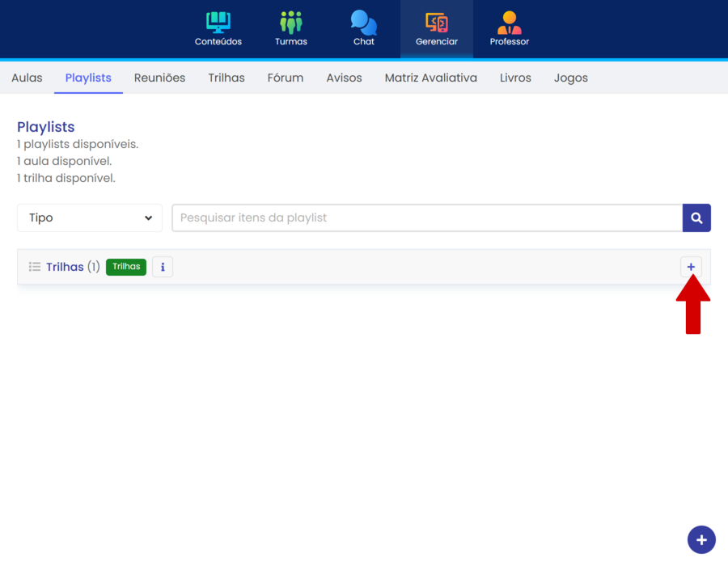Image resolution: width=728 pixels, height=566 pixels.
Task: Open the Professor profile icon
Action: 510,29
